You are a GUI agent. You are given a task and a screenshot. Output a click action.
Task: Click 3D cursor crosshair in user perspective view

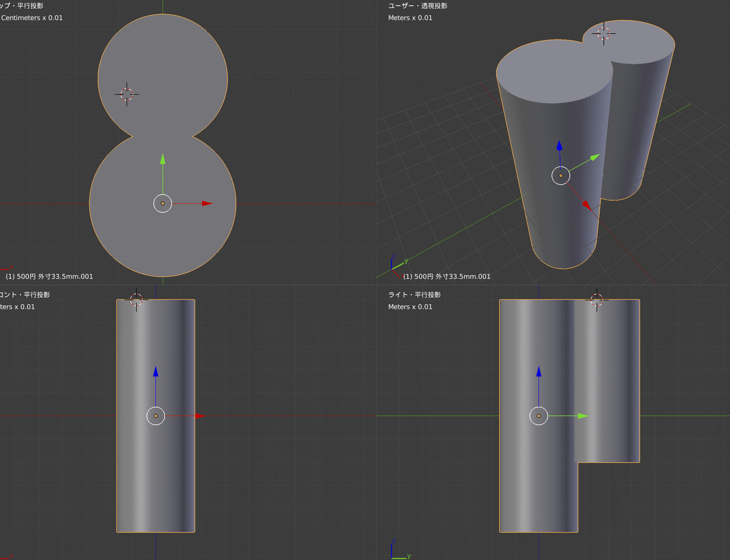(604, 33)
